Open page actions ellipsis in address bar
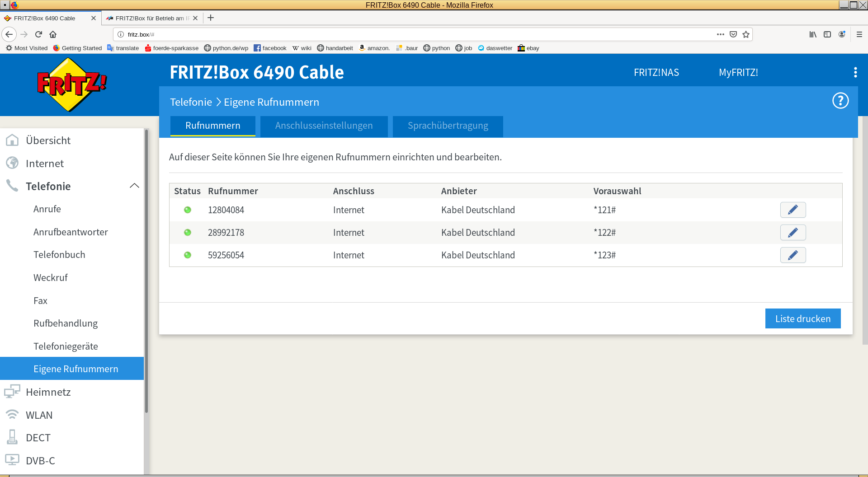This screenshot has width=868, height=477. click(721, 34)
